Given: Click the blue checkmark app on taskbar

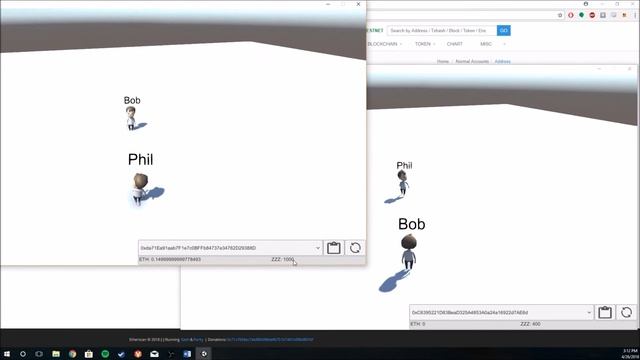Looking at the screenshot, I should click(x=121, y=354).
